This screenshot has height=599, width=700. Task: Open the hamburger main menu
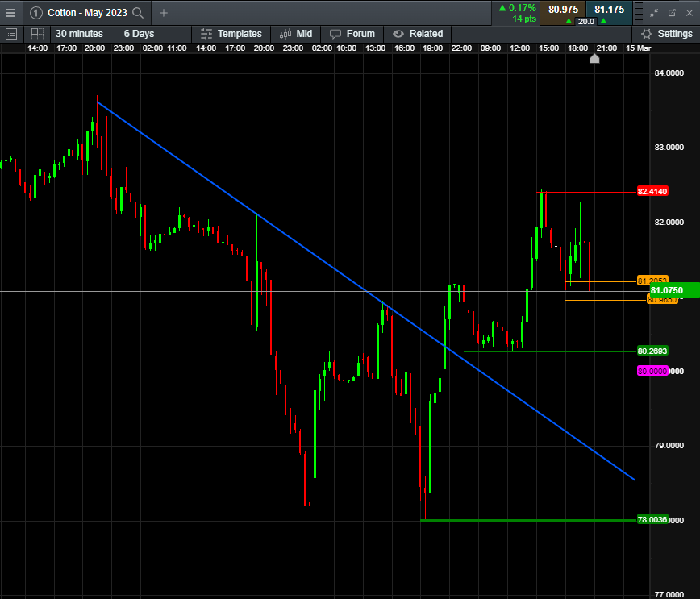point(10,13)
